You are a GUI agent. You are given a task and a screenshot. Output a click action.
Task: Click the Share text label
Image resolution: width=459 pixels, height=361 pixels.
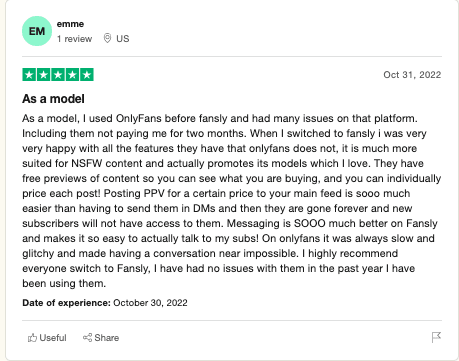pos(107,338)
